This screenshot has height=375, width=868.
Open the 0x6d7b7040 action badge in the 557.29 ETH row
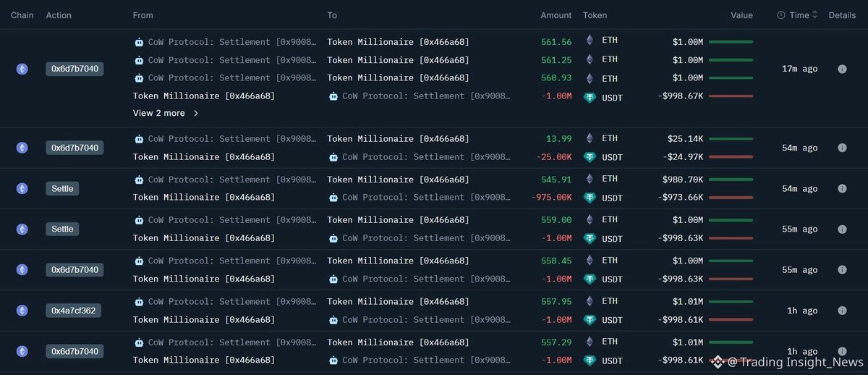[x=75, y=351]
